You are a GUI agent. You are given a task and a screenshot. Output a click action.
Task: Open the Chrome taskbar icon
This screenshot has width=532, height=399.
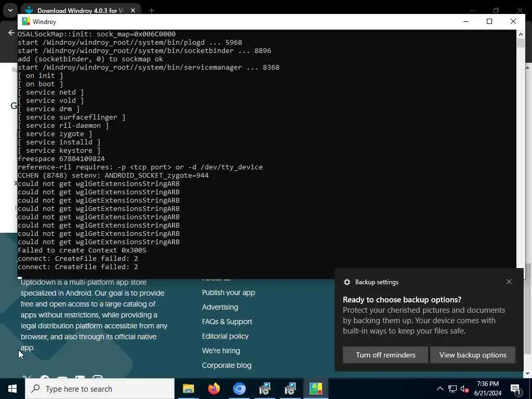[239, 389]
